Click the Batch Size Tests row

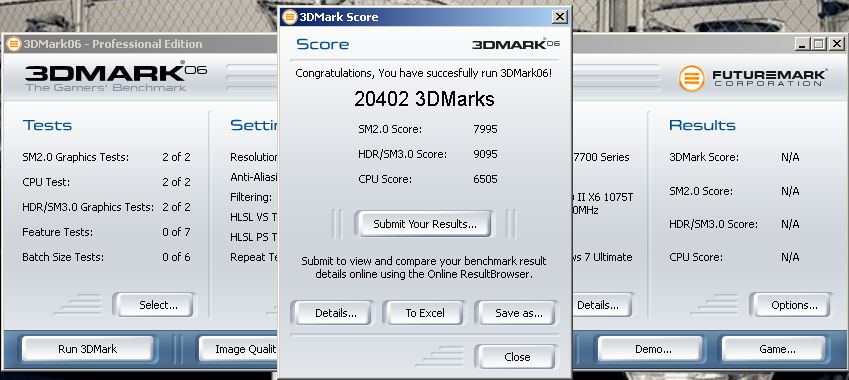pos(106,257)
